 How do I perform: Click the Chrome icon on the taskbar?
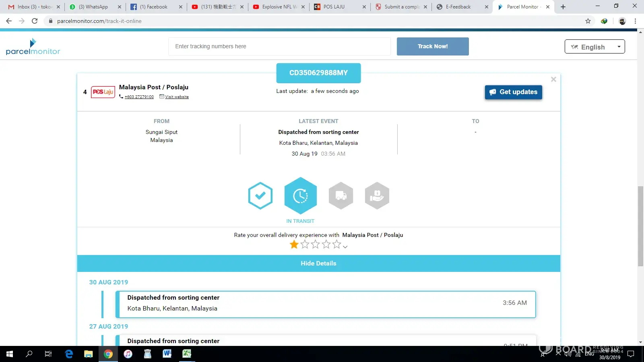(108, 354)
